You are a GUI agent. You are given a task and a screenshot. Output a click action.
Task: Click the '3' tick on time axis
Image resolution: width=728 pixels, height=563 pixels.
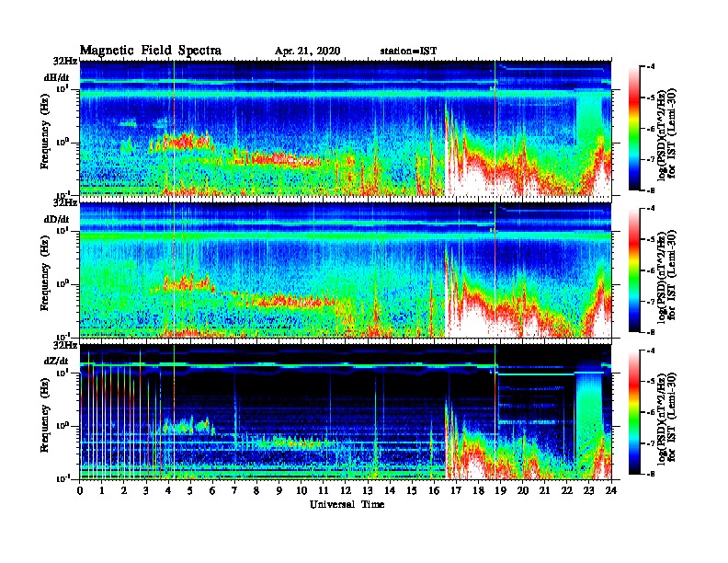(x=146, y=490)
